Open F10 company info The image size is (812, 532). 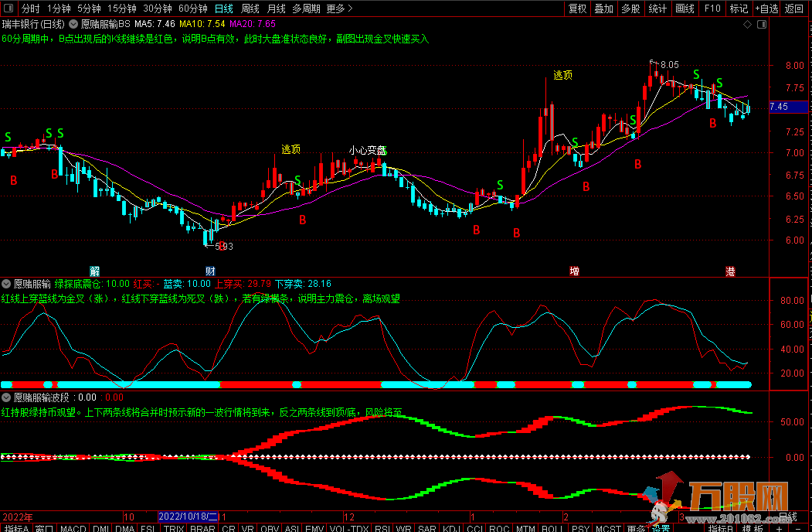712,9
